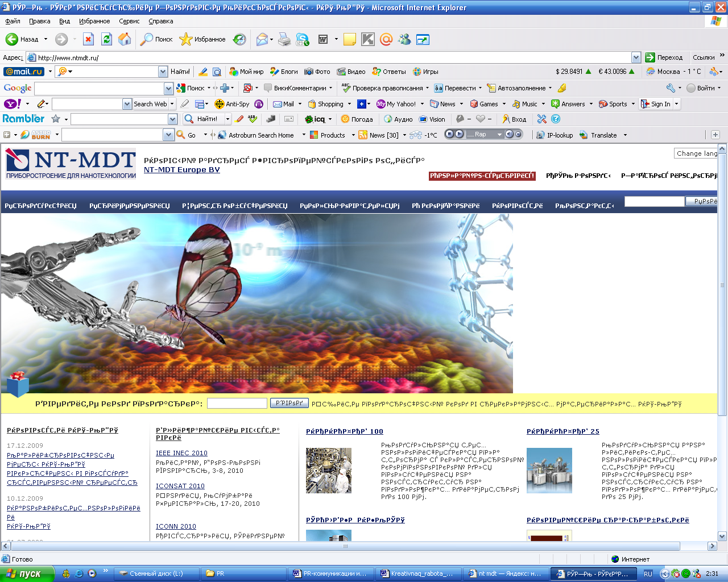The image size is (728, 582).
Task: Click the Messenger people icon in toolbar
Action: click(x=404, y=39)
